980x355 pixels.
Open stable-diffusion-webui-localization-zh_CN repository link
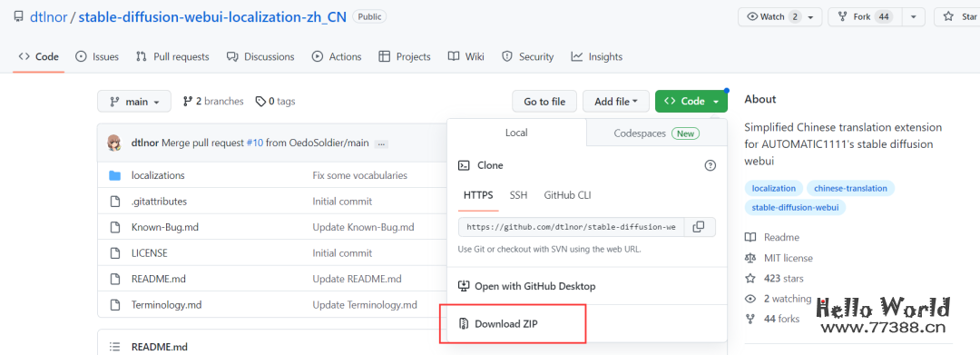(x=212, y=17)
